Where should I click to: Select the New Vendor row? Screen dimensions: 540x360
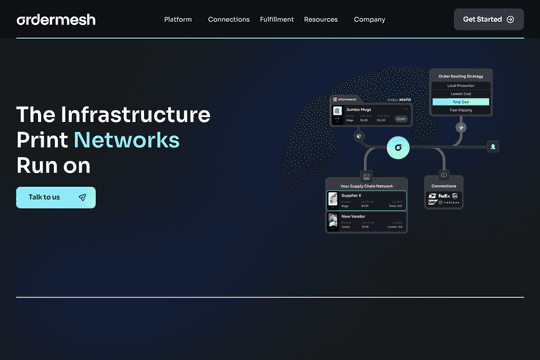pos(366,222)
